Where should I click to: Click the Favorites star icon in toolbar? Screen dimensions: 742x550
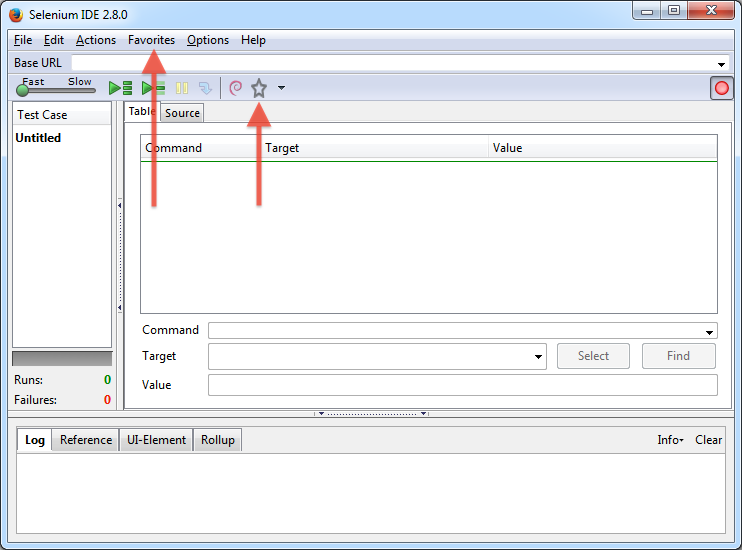tap(259, 88)
